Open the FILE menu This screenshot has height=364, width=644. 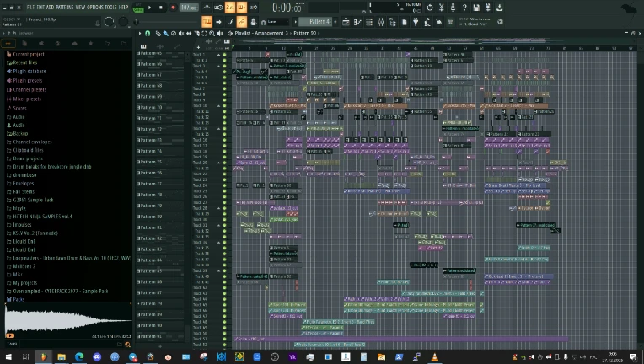(x=30, y=7)
